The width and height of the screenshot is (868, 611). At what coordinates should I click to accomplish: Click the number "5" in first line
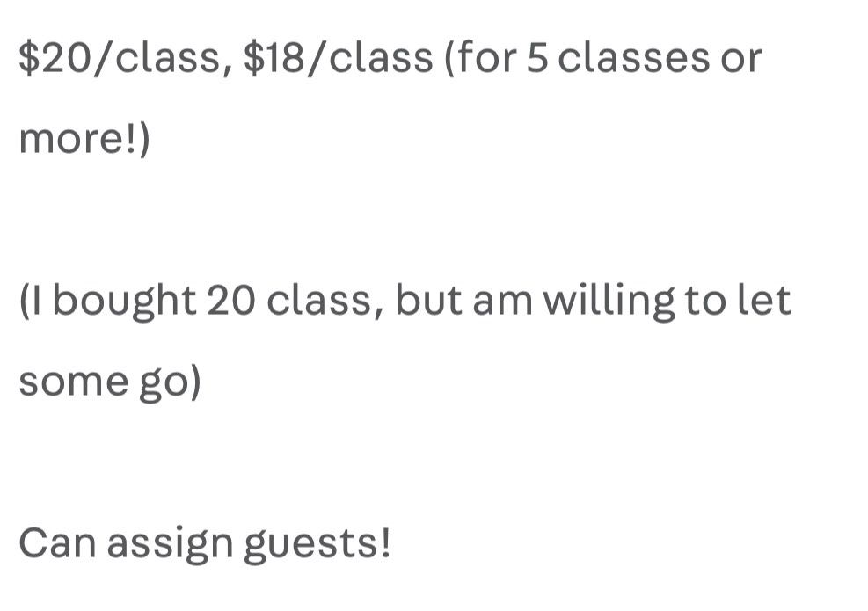click(537, 58)
